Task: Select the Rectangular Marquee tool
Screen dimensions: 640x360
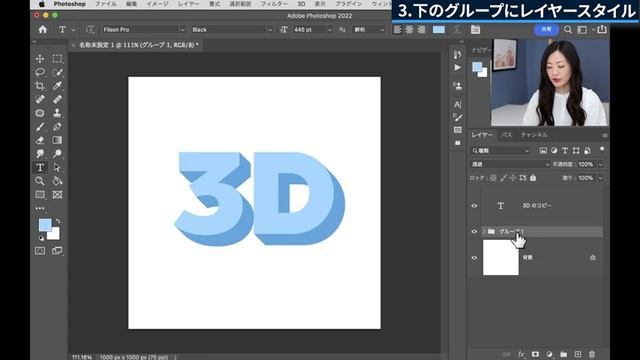Action: coord(57,58)
